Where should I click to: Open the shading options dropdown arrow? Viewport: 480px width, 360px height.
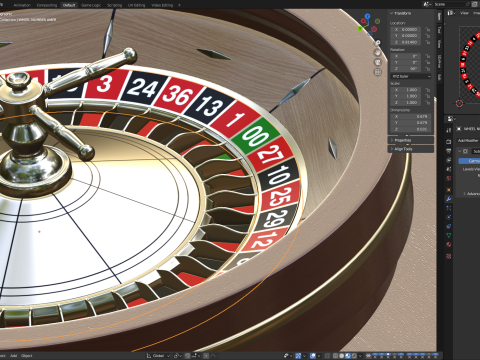tap(360, 356)
